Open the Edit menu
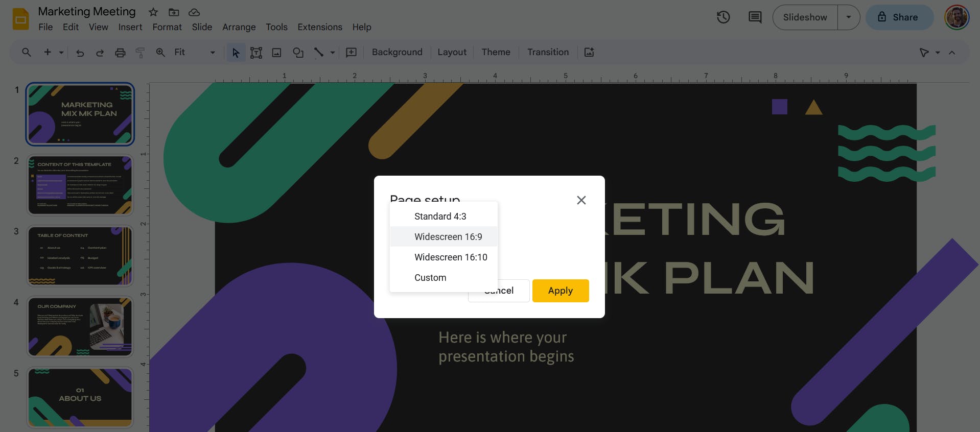The height and width of the screenshot is (432, 980). pos(71,27)
